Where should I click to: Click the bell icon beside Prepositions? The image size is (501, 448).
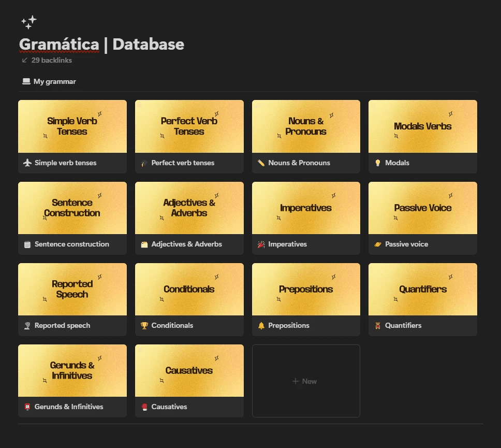coord(261,326)
